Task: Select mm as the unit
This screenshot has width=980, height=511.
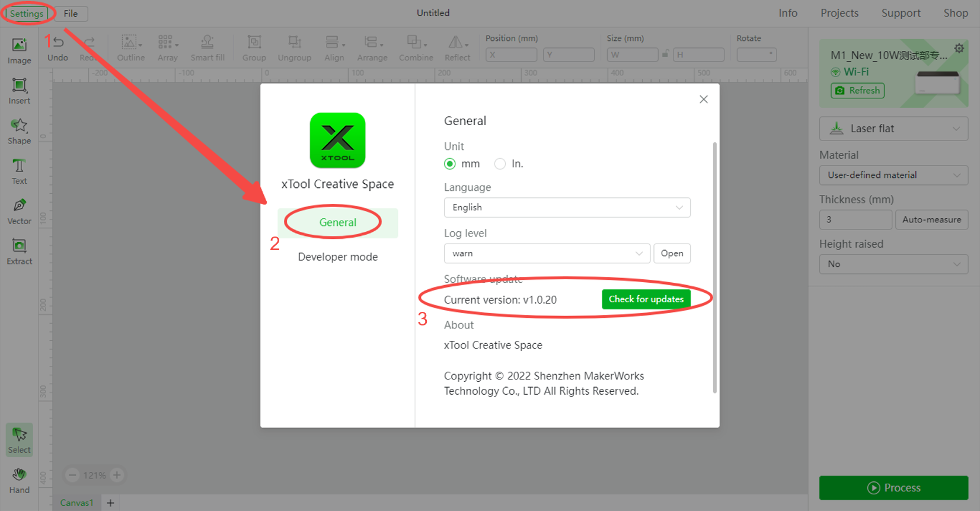Action: (450, 164)
